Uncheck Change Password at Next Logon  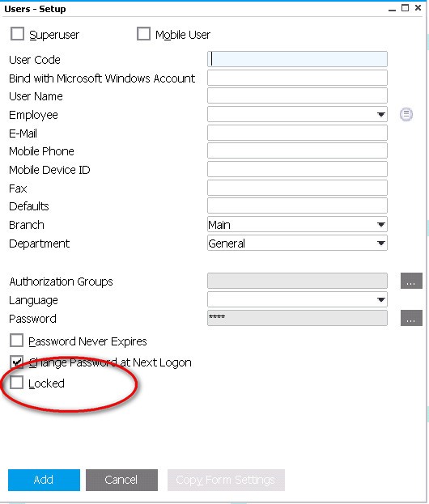[16, 362]
